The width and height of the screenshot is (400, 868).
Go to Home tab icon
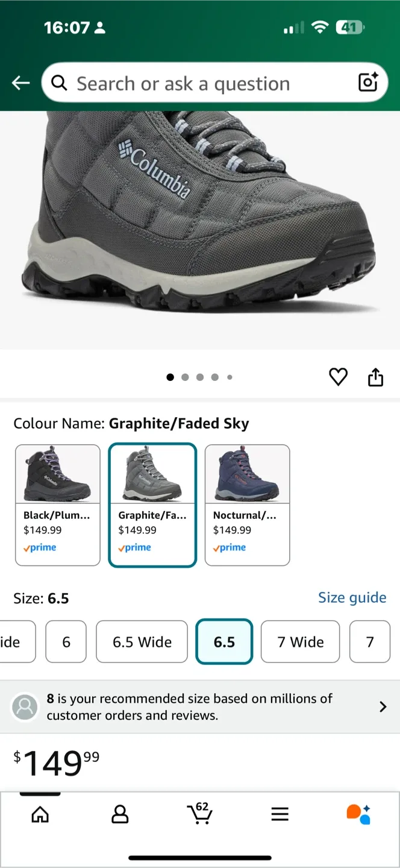[x=40, y=814]
